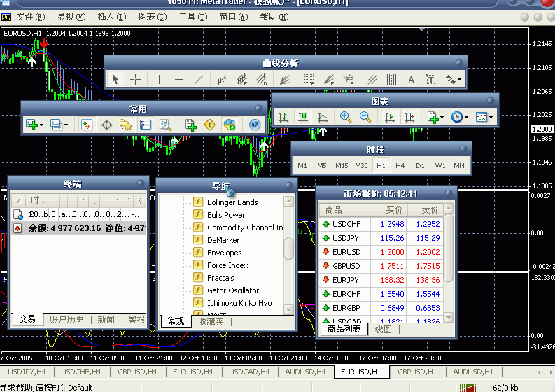Select the cycle lines tool
Screen dimensions: 555x392
click(x=391, y=79)
